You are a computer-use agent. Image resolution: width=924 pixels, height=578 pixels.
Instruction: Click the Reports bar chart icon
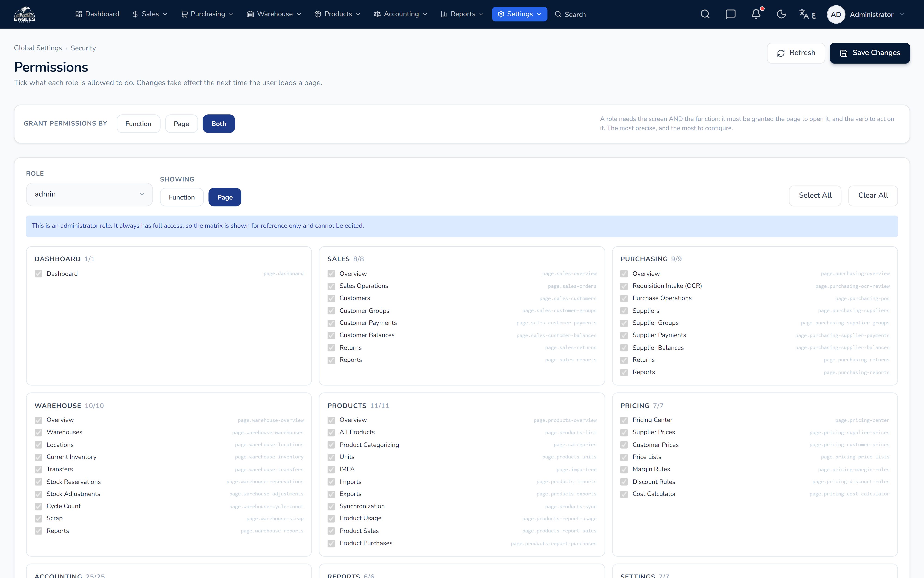(x=444, y=14)
